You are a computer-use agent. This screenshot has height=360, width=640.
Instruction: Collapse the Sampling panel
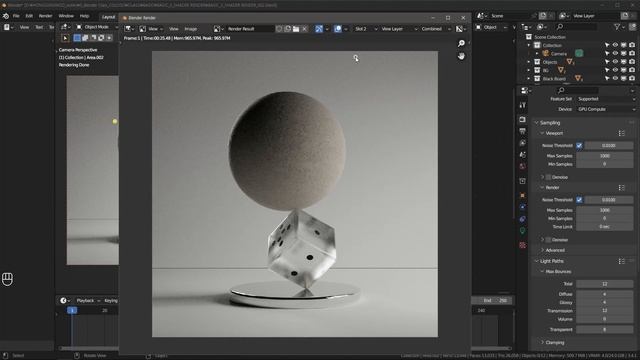549,123
